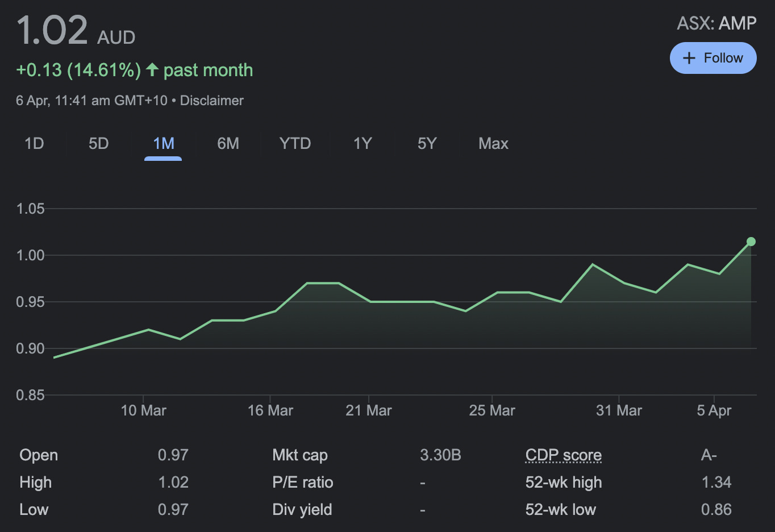This screenshot has height=532, width=775.
Task: Open the Max range tab
Action: 493,143
